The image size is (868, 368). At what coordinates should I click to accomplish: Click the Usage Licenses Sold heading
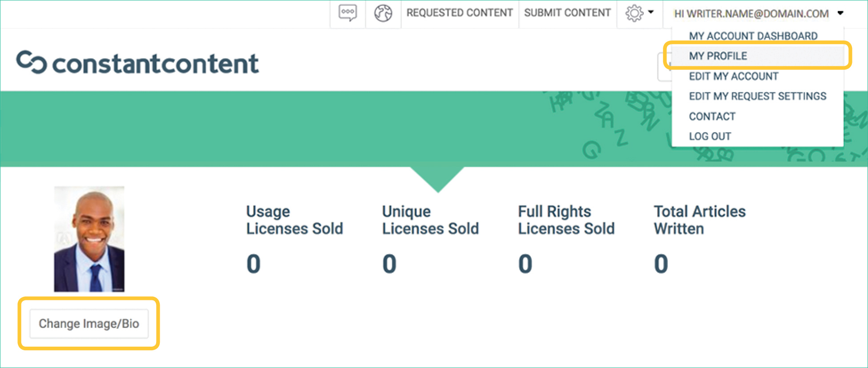295,220
